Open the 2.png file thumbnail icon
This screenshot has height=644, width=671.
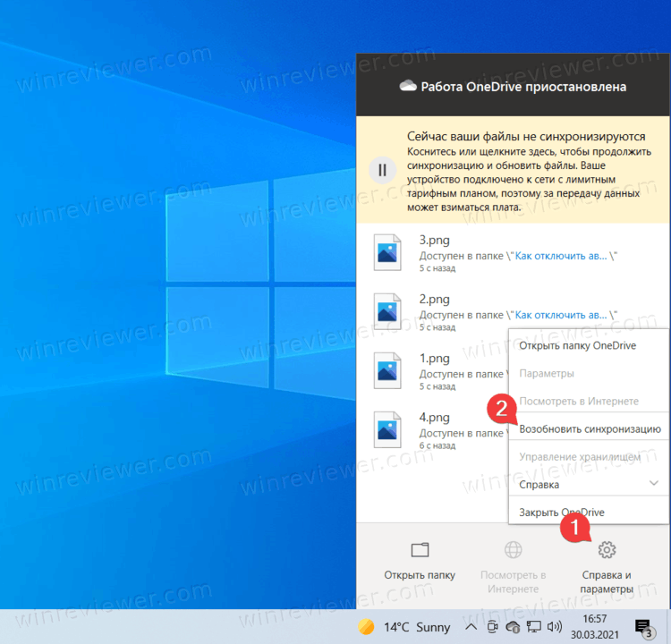pos(387,311)
